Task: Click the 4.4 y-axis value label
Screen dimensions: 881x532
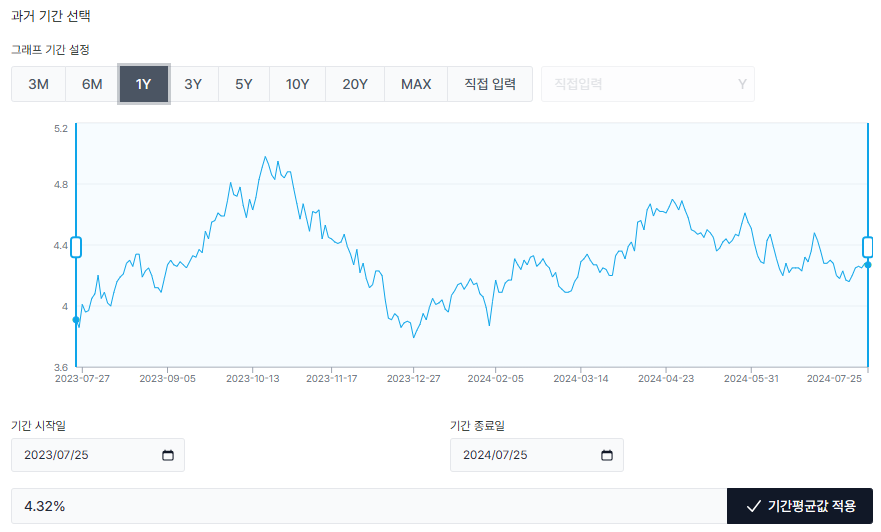Action: tap(61, 245)
